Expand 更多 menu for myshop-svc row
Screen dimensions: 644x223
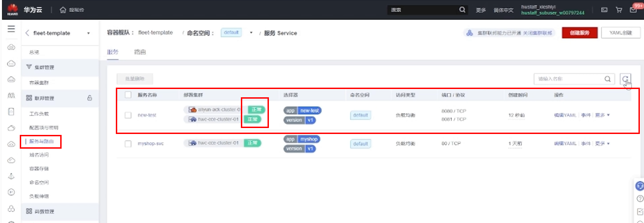(x=602, y=144)
